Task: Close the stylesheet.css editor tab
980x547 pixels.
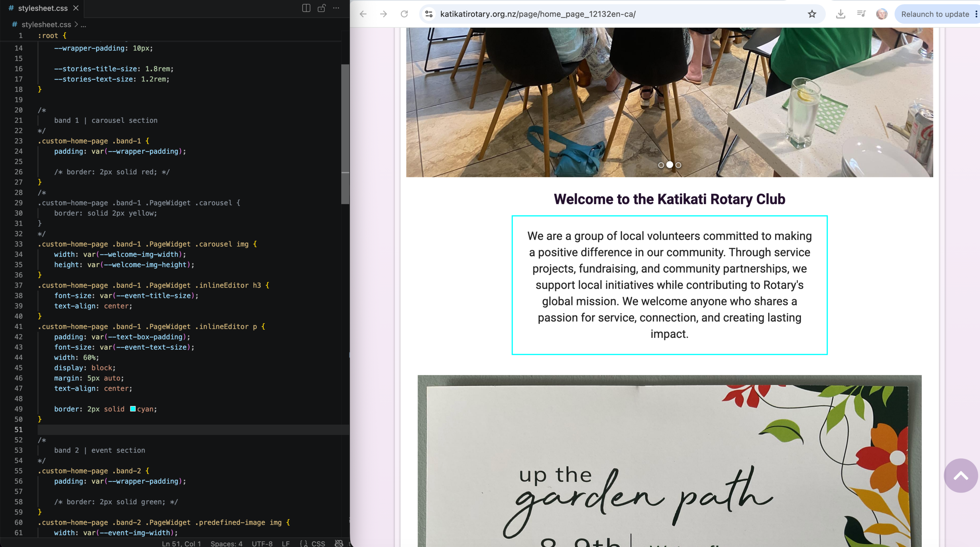Action: click(76, 8)
